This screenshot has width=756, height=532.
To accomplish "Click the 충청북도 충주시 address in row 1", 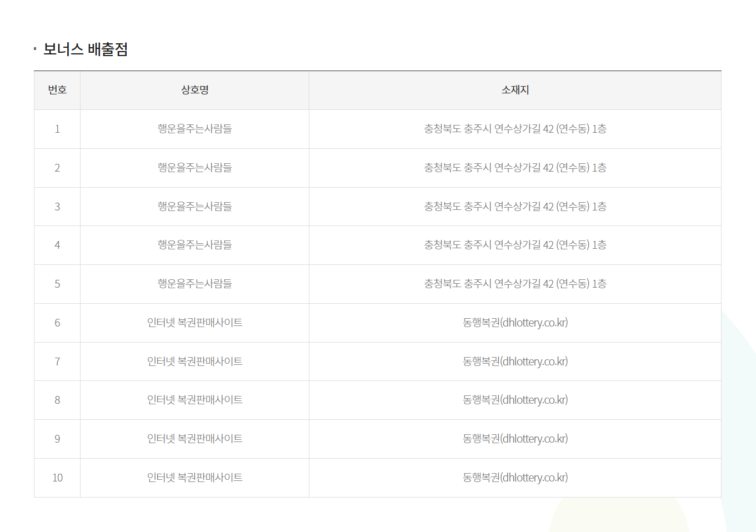I will tap(515, 129).
